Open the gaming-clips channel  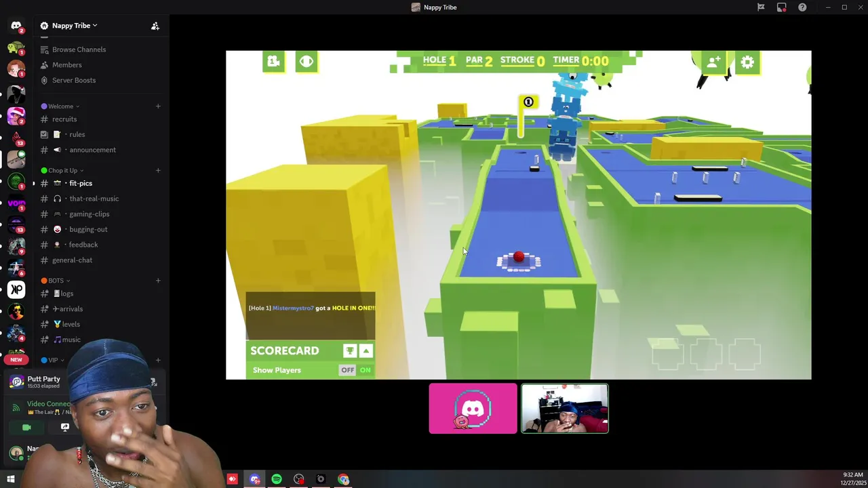coord(89,214)
